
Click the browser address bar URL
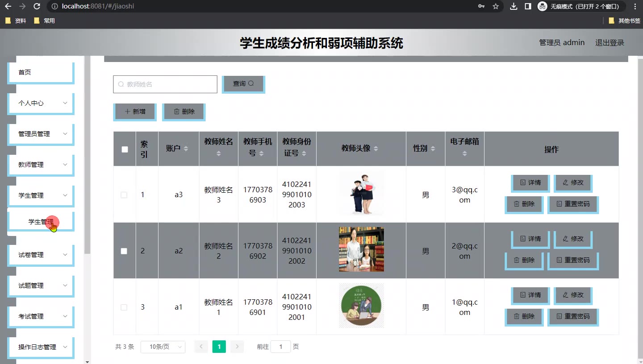98,6
